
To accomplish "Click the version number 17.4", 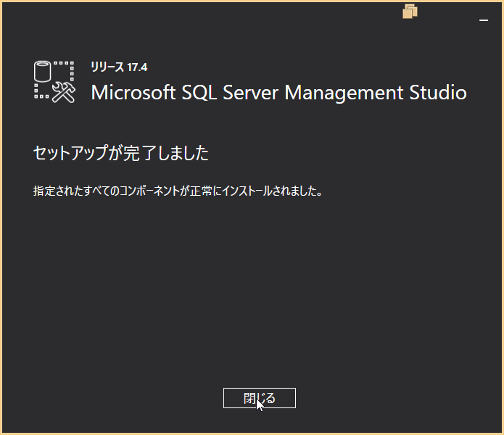I will tap(138, 67).
